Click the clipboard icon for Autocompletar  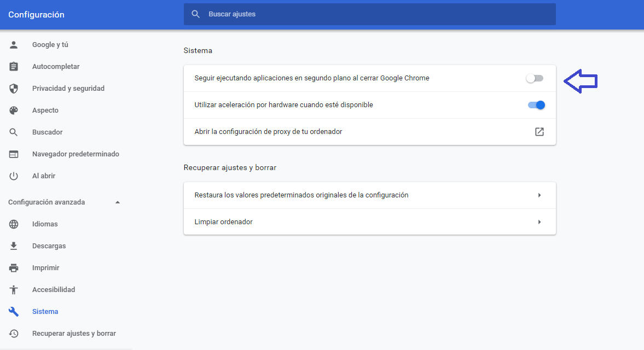14,67
